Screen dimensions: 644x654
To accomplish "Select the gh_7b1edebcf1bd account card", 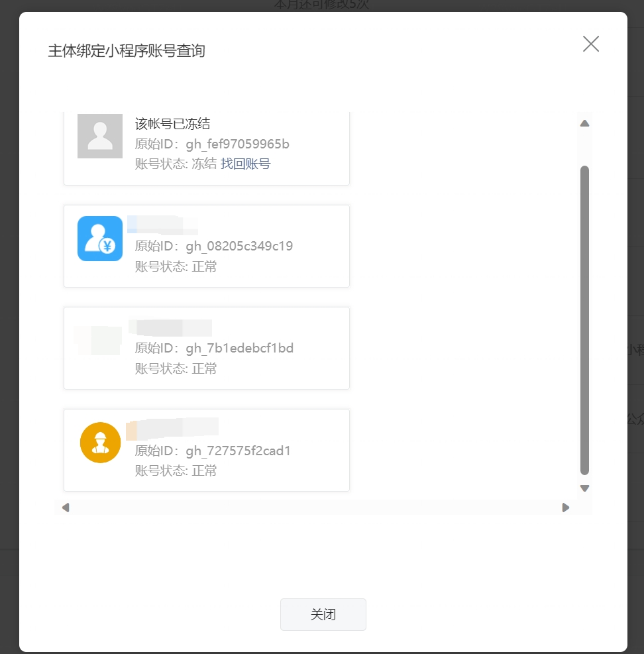I will 207,349.
